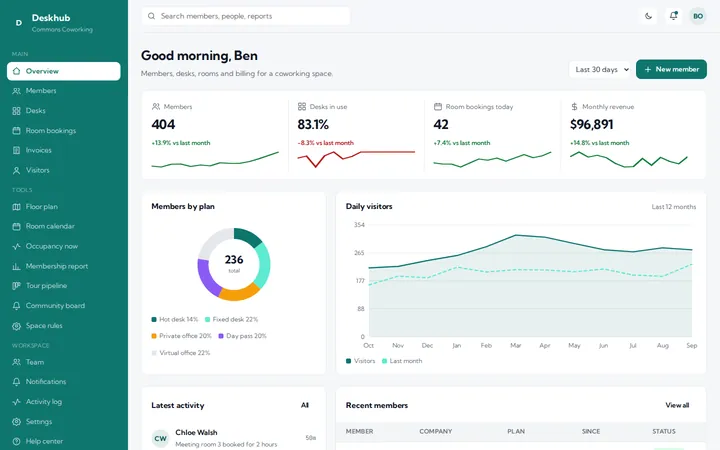Click the New member button

pos(671,69)
